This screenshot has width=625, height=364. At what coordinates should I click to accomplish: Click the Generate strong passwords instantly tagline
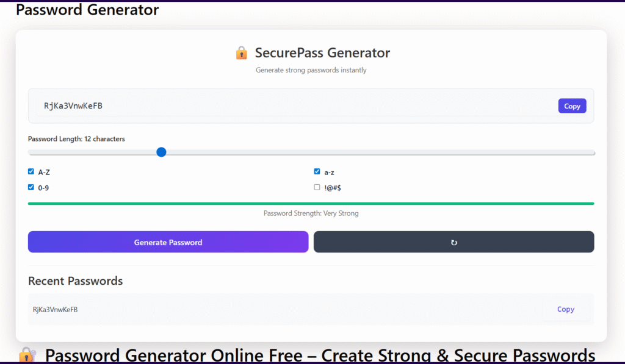pos(311,70)
